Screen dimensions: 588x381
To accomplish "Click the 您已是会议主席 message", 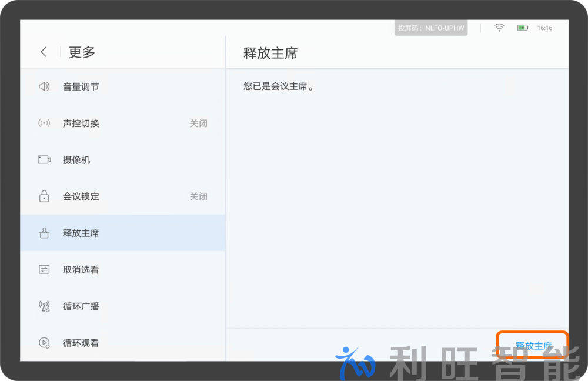I will point(278,86).
